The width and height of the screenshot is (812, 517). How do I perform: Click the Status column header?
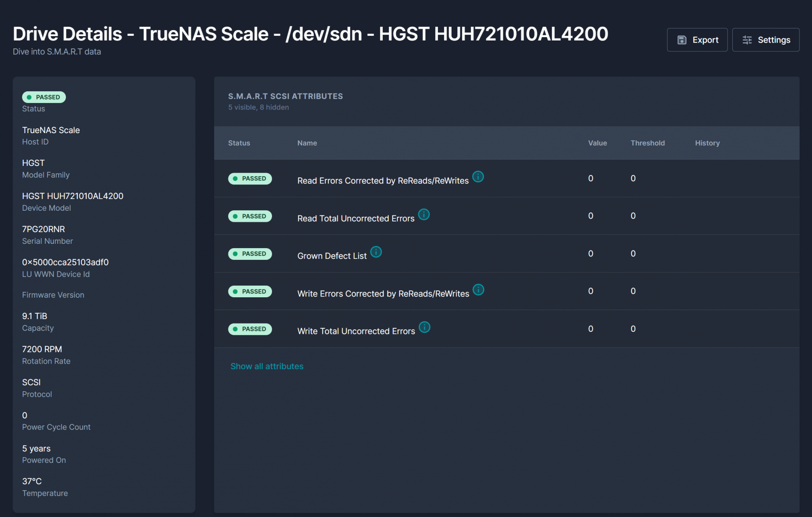(x=239, y=143)
